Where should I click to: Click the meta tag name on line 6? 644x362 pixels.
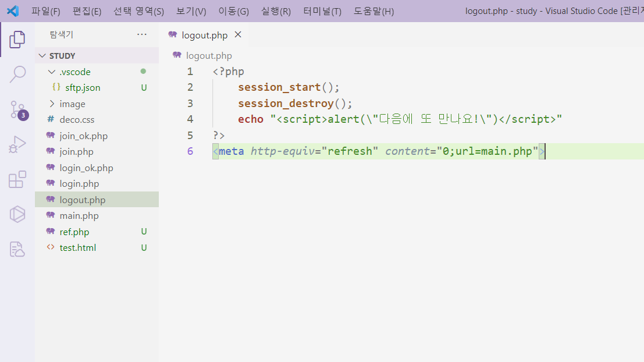(231, 151)
